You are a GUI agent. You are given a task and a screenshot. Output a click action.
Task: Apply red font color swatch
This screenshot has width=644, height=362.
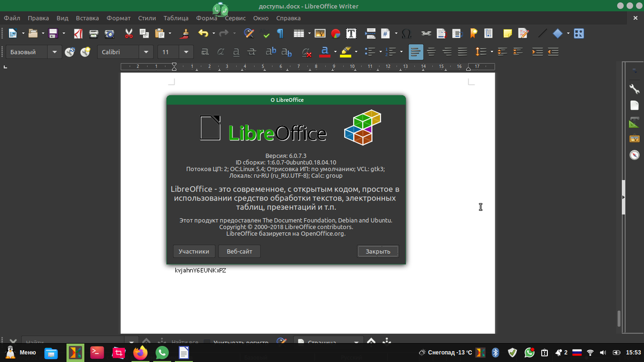pyautogui.click(x=325, y=52)
